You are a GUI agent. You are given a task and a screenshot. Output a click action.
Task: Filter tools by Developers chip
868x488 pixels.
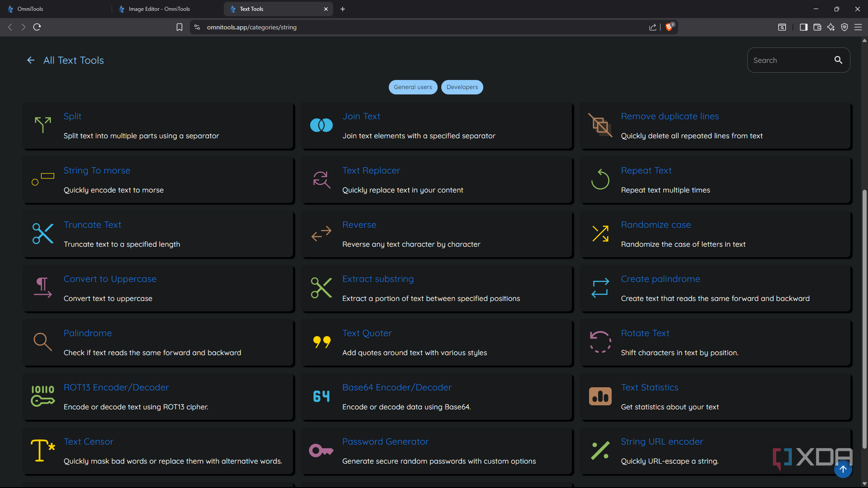point(462,87)
